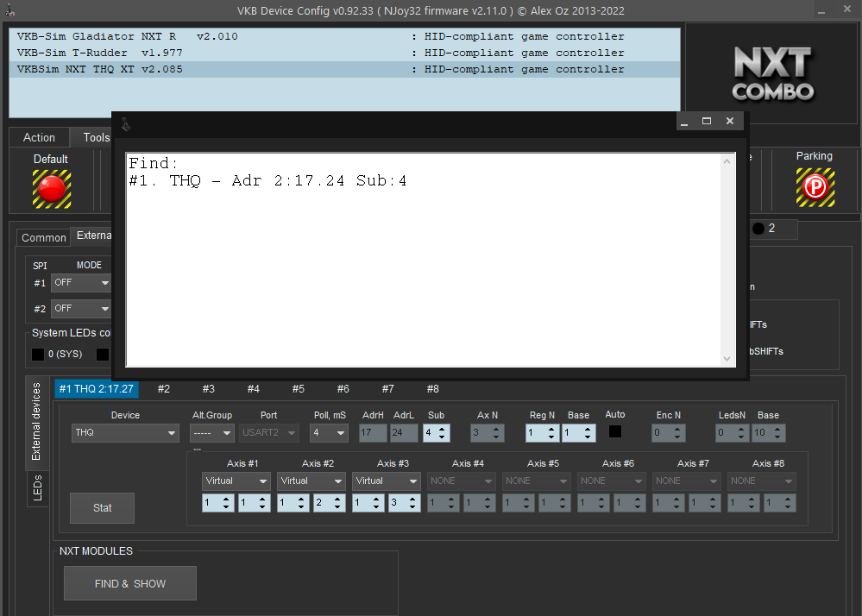Click the black circle indicator labeled 2
This screenshot has width=862, height=616.
pos(758,229)
